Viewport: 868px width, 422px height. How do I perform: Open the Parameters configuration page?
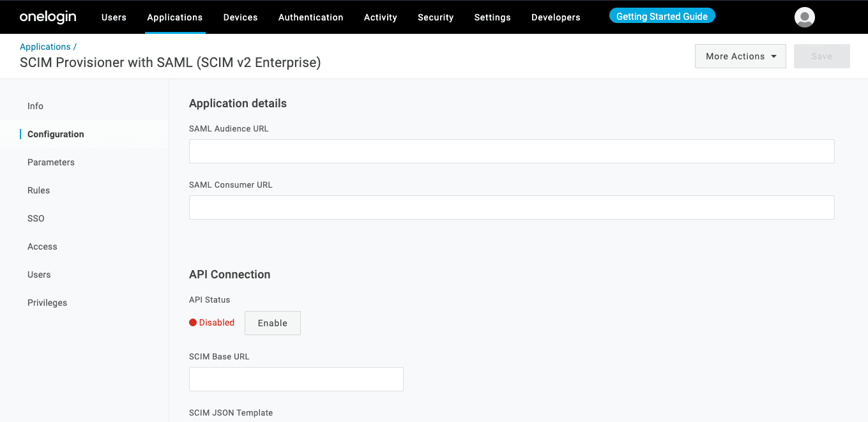point(50,162)
